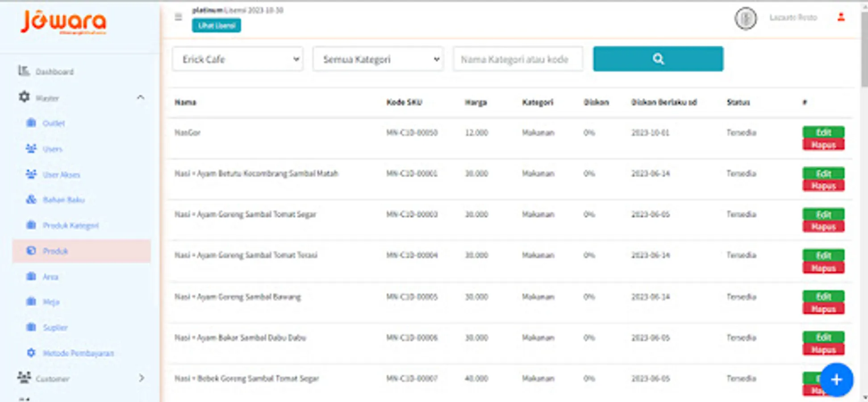Select SKU code MN-C10-00007
Screen dimensions: 868x402
(x=412, y=378)
